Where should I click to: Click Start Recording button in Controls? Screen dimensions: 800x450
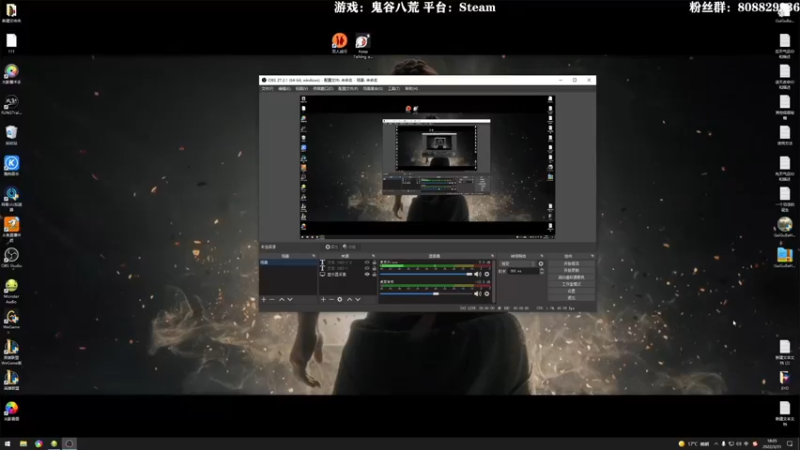coord(571,270)
